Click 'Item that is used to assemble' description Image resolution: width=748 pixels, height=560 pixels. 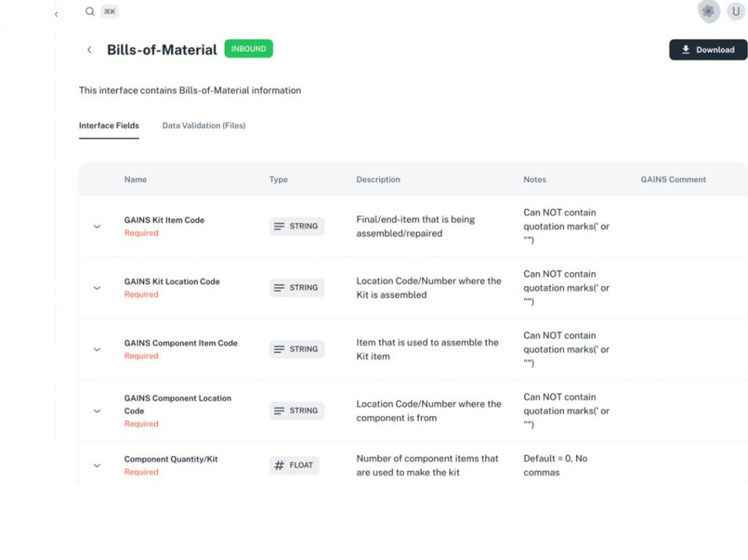[427, 349]
